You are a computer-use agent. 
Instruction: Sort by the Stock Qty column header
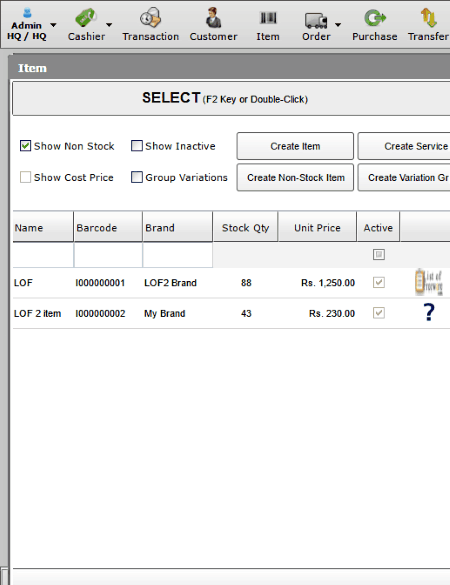coord(245,228)
